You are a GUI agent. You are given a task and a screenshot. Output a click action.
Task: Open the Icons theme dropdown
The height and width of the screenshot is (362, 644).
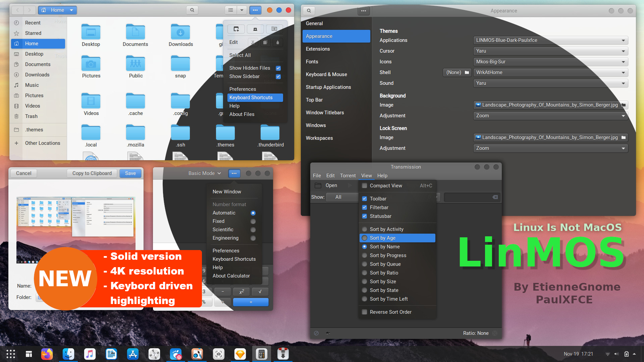click(550, 62)
